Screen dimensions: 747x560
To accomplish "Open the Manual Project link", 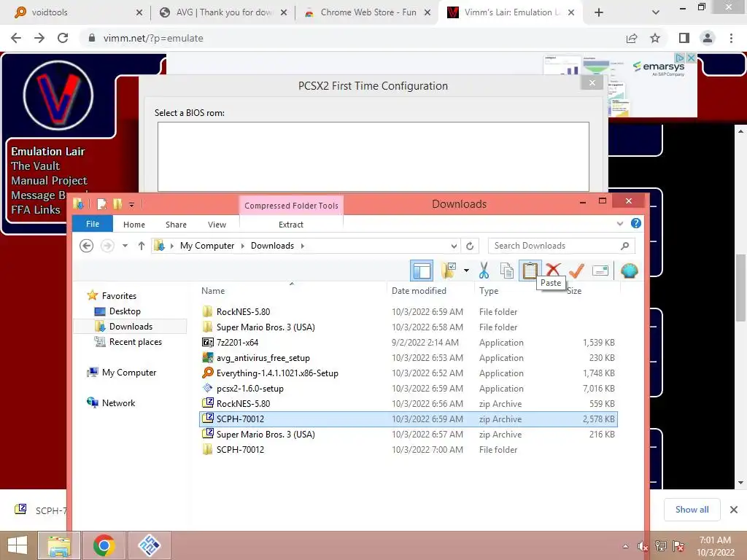I will point(49,181).
